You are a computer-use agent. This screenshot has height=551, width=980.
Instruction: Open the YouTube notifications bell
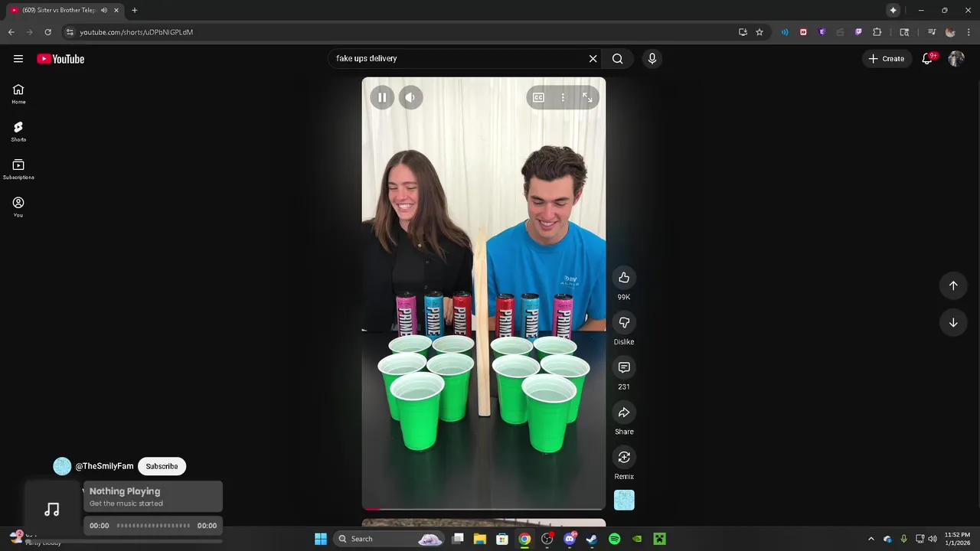tap(927, 58)
